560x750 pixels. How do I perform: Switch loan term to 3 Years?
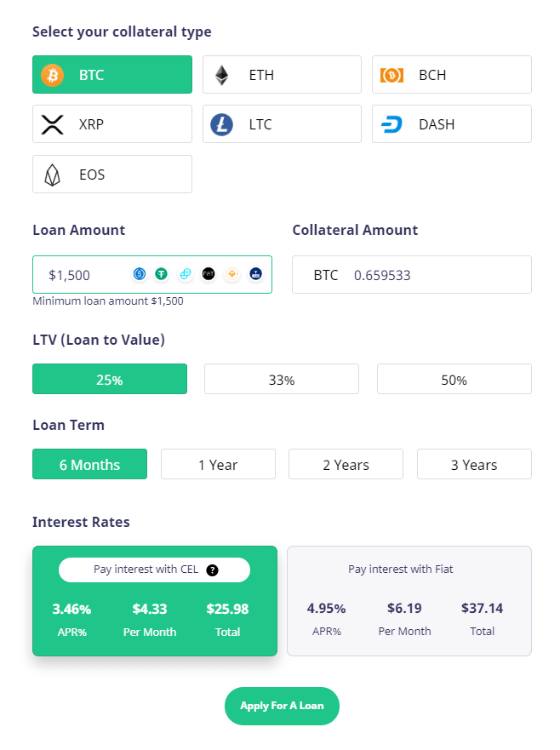[474, 464]
